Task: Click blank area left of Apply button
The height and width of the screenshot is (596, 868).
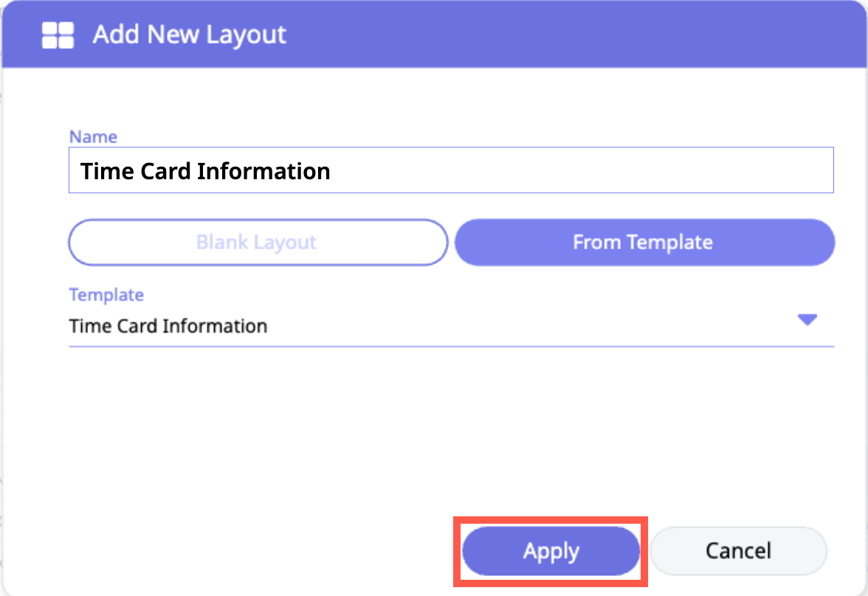Action: point(258,551)
